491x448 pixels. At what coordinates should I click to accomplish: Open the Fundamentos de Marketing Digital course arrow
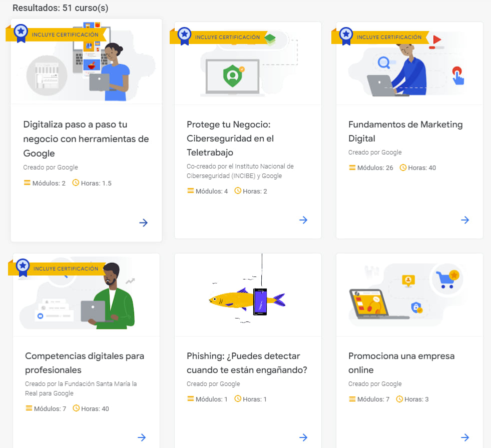(465, 220)
